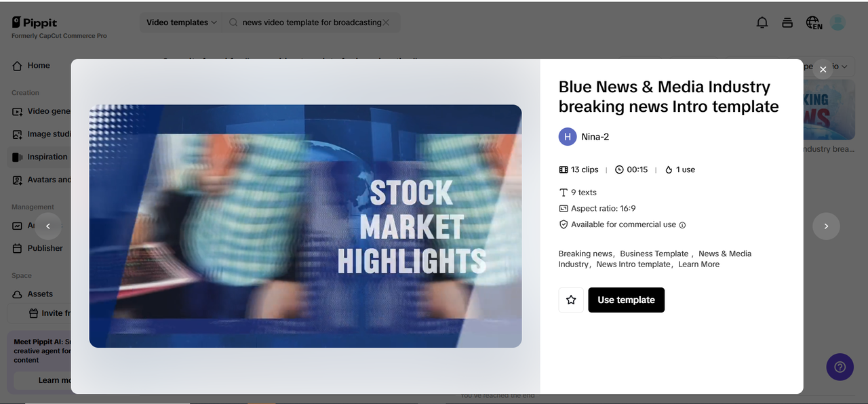Click the 00:15 duration label
The height and width of the screenshot is (404, 868).
pos(631,169)
